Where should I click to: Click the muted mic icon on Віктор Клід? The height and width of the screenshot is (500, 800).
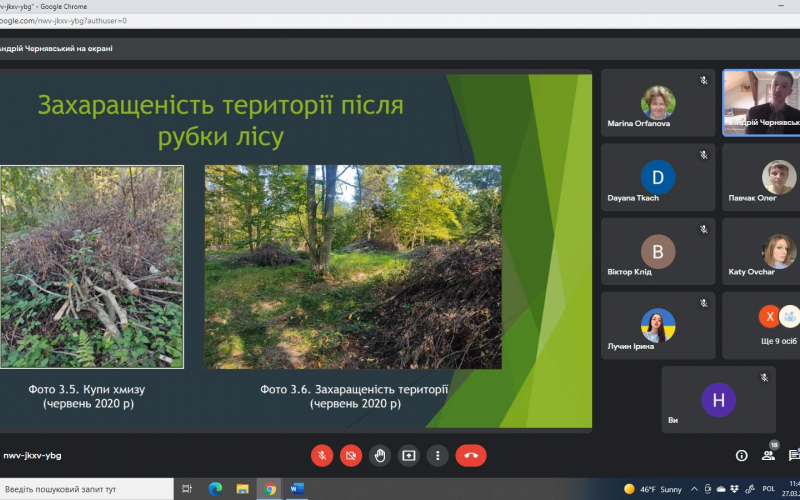[704, 229]
